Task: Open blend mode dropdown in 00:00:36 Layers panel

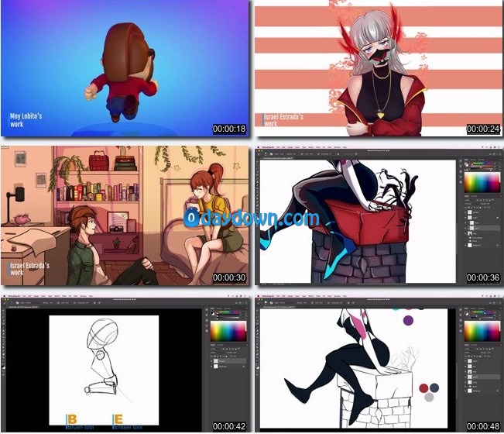Action: click(471, 204)
